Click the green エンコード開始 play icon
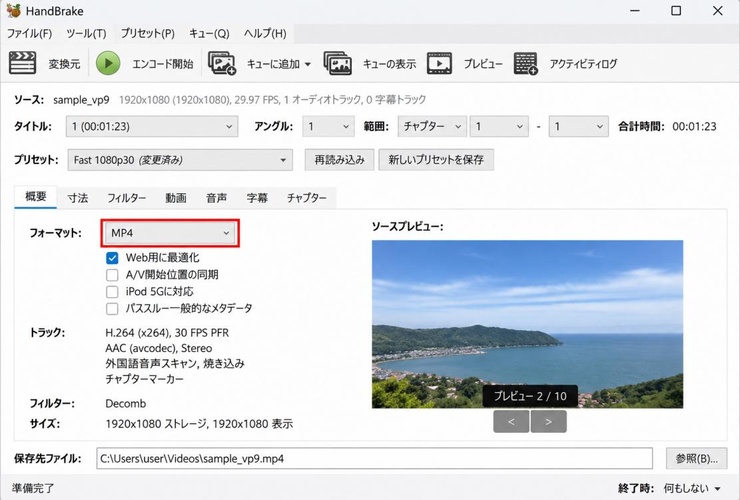This screenshot has height=500, width=740. tap(108, 63)
